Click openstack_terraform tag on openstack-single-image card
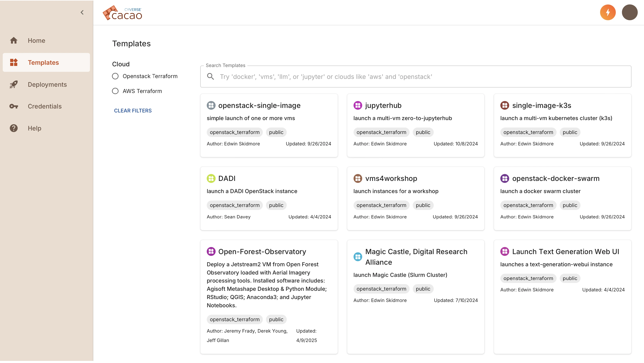This screenshot has width=644, height=363. [235, 132]
